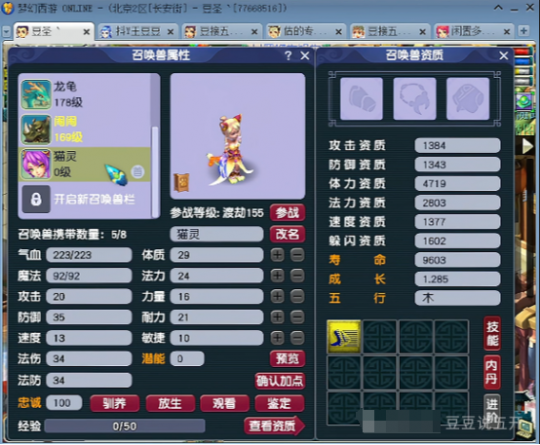Open the first pet equipment slot

click(x=361, y=99)
